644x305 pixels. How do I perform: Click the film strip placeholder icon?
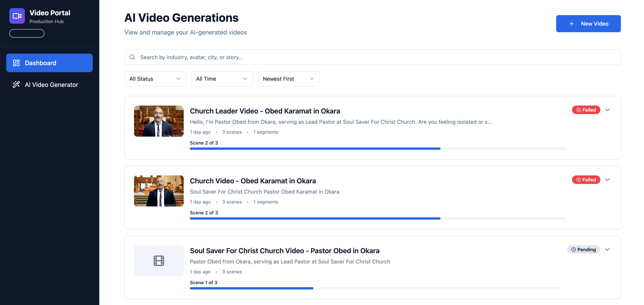(159, 261)
